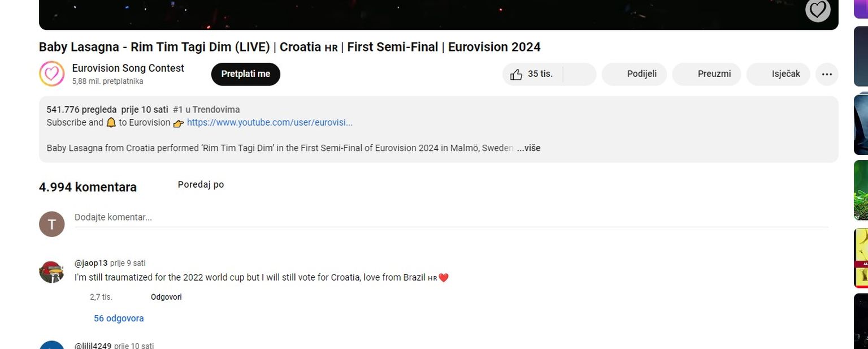Image resolution: width=868 pixels, height=349 pixels.
Task: Expand the "56 odgovora" replies thread
Action: pyautogui.click(x=119, y=318)
